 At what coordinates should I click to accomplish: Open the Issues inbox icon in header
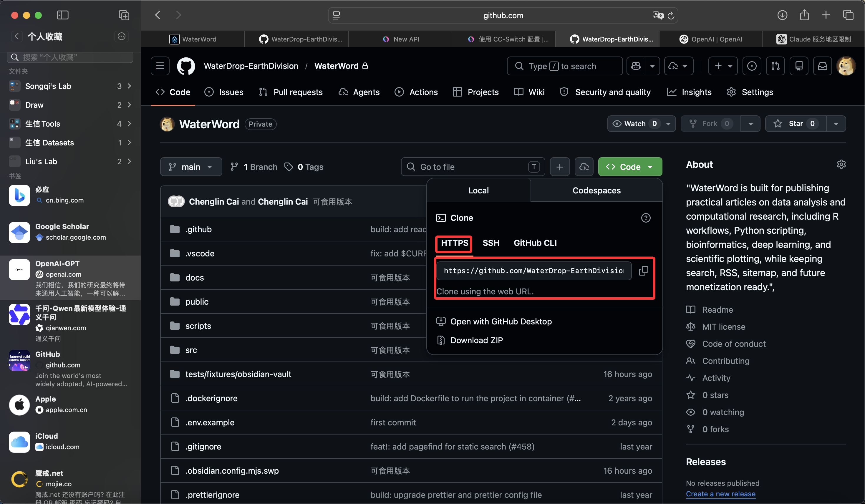click(x=752, y=66)
